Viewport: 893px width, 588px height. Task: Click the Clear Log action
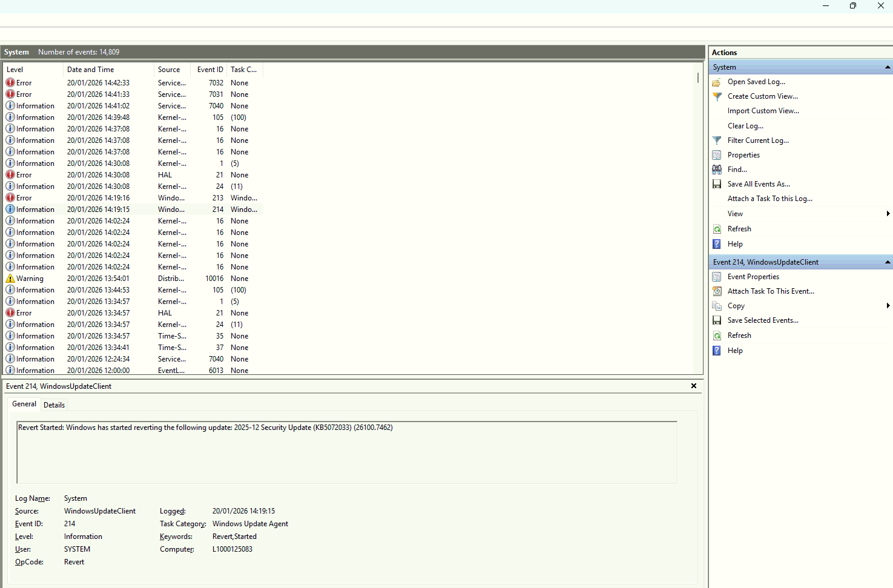pyautogui.click(x=745, y=125)
